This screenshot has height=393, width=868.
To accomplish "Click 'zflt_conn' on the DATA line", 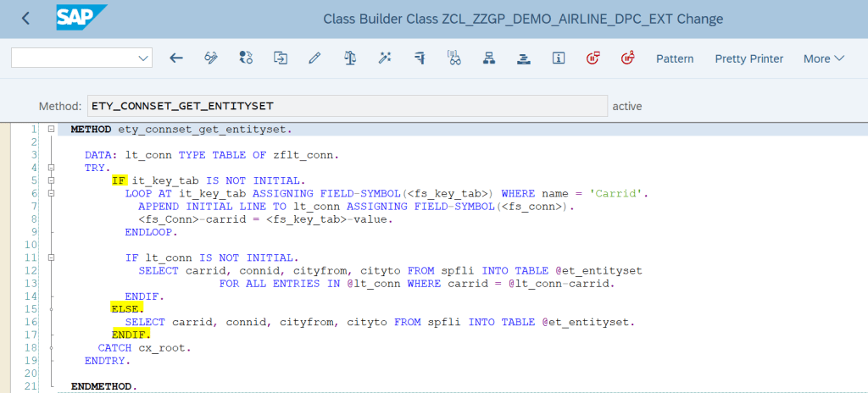I will click(x=304, y=155).
